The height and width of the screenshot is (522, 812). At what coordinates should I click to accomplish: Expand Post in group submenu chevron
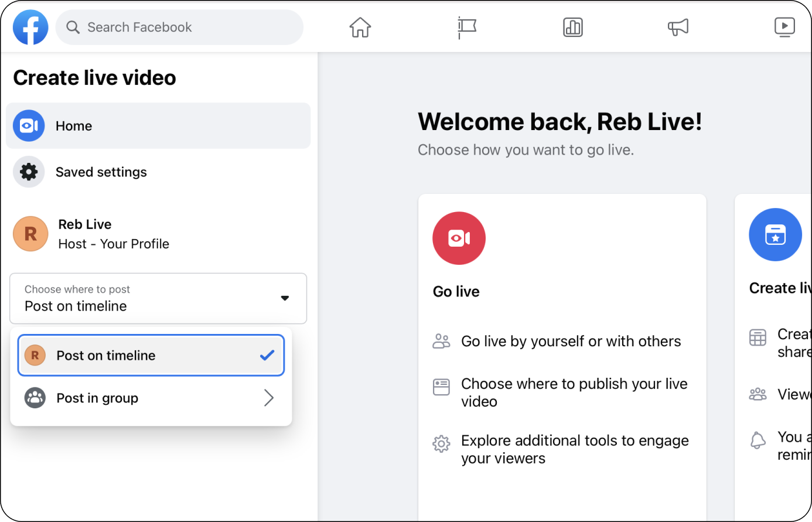(269, 398)
